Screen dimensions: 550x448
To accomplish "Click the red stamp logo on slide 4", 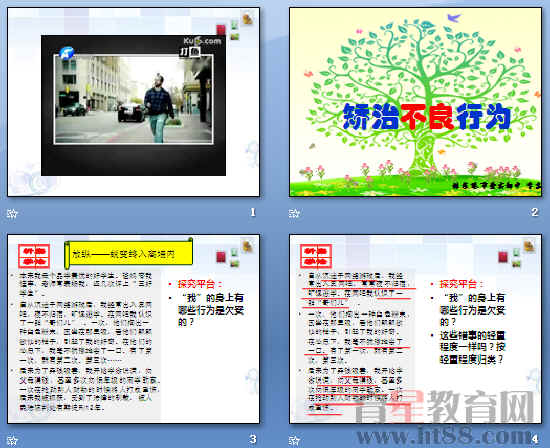I will pos(316,256).
